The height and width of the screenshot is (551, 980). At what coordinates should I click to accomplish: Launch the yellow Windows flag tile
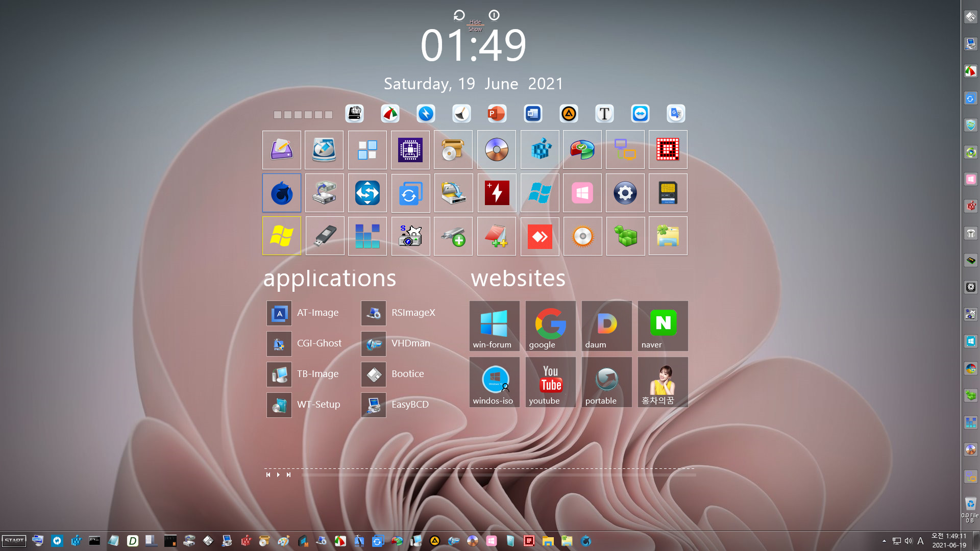(282, 236)
